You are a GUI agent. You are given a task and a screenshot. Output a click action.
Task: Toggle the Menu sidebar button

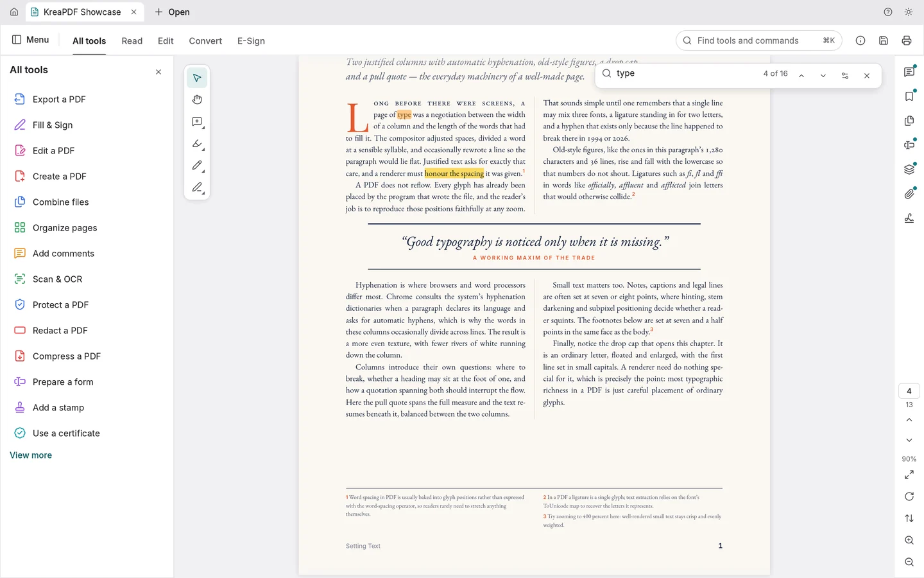pyautogui.click(x=30, y=40)
